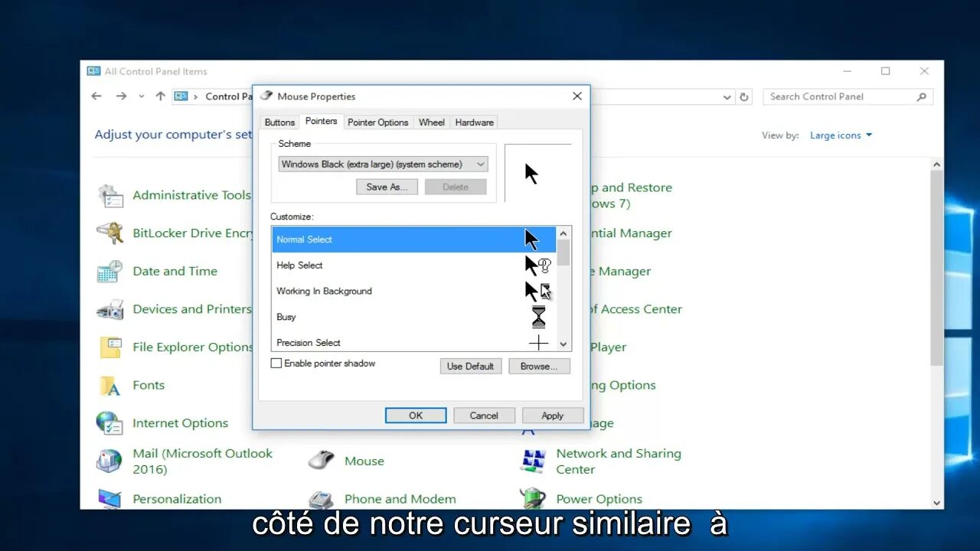Click the Date and Time link

175,271
